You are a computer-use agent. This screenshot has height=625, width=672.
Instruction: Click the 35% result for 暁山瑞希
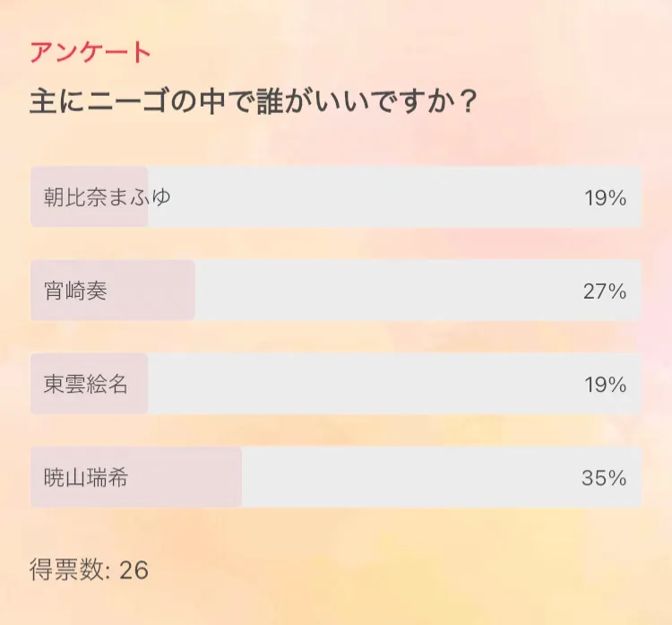[x=604, y=478]
